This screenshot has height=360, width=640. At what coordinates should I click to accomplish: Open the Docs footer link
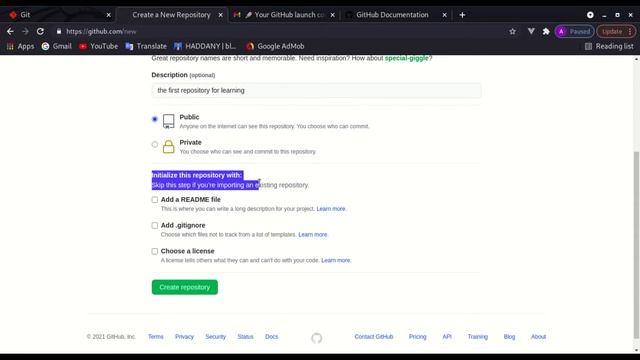click(x=271, y=337)
